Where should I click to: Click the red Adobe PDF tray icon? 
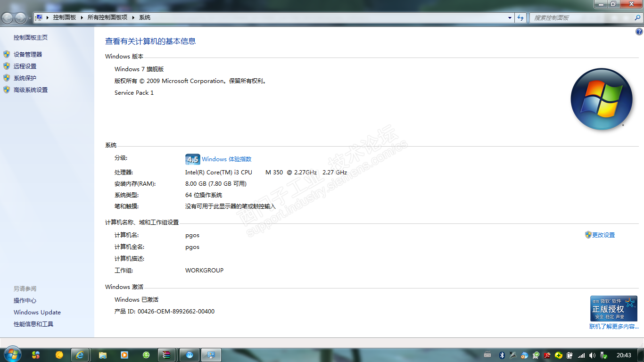(x=547, y=355)
